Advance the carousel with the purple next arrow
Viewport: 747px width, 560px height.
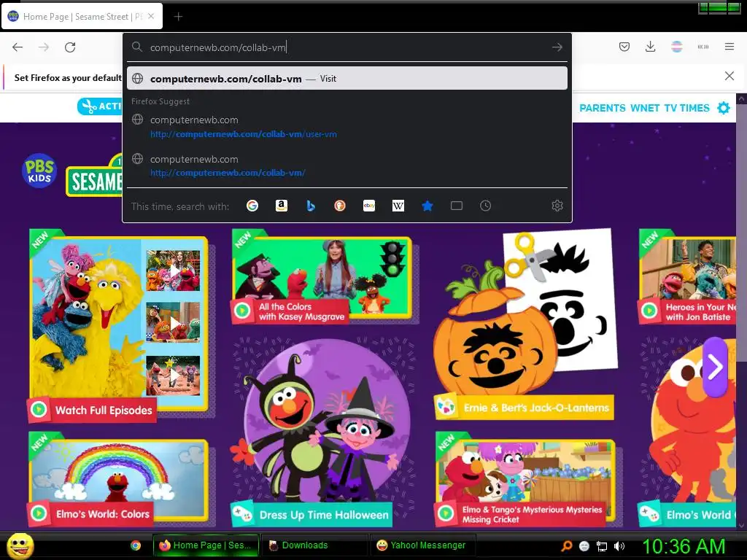715,367
